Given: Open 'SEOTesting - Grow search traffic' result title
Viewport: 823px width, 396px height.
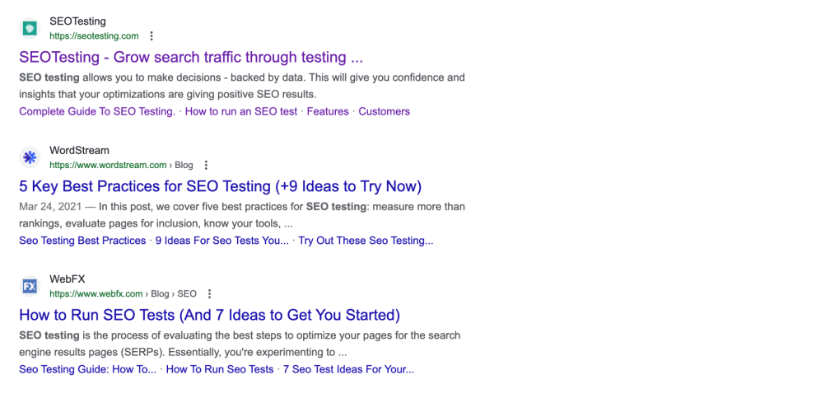Looking at the screenshot, I should click(191, 57).
